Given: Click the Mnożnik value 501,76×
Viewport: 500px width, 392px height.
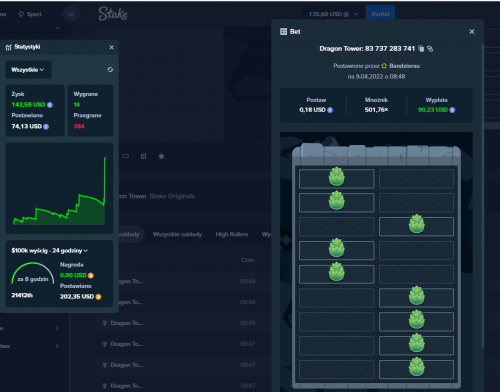Looking at the screenshot, I should [376, 110].
